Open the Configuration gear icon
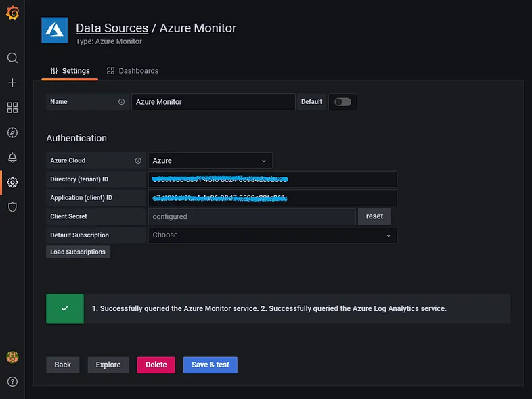Screen dimensions: 532x399 (13, 183)
